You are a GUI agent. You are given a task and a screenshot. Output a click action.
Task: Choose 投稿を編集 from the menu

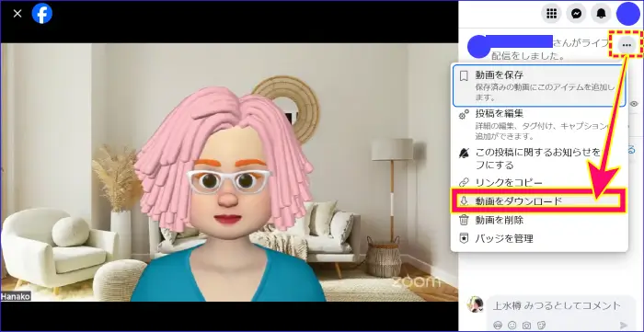point(539,124)
